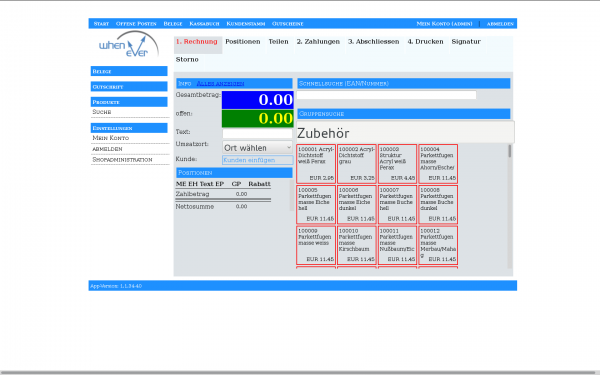Open the Gutschrift sidebar section
Image resolution: width=600 pixels, height=375 pixels.
tap(129, 87)
